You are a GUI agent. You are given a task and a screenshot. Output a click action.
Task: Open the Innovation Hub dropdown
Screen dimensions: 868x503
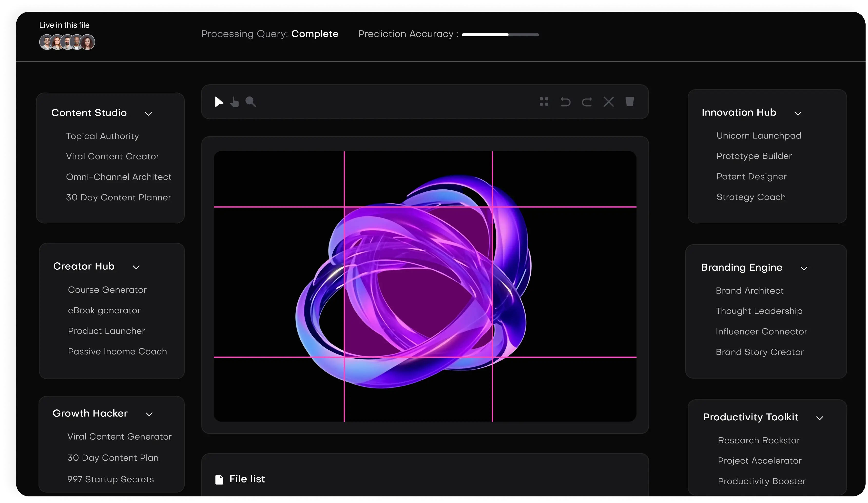799,113
